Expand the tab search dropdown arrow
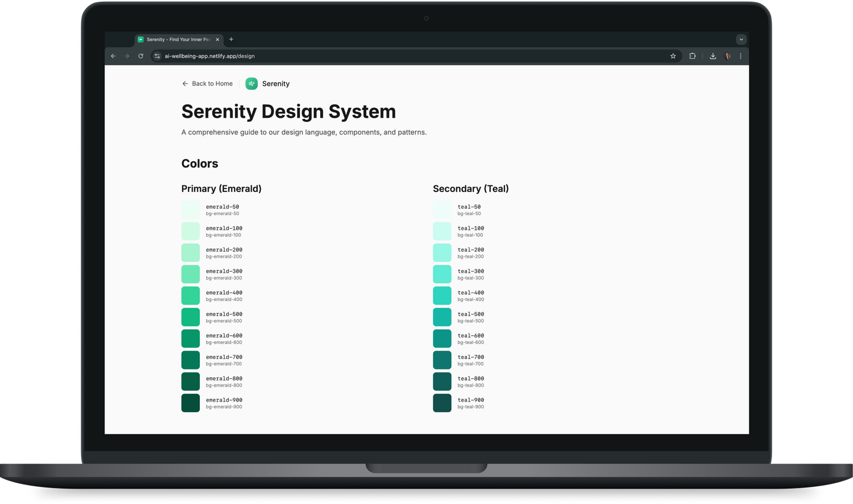This screenshot has height=504, width=853. click(741, 40)
